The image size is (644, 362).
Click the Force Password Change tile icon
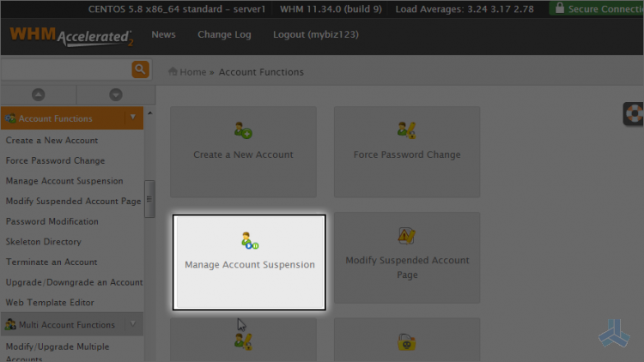point(407,130)
